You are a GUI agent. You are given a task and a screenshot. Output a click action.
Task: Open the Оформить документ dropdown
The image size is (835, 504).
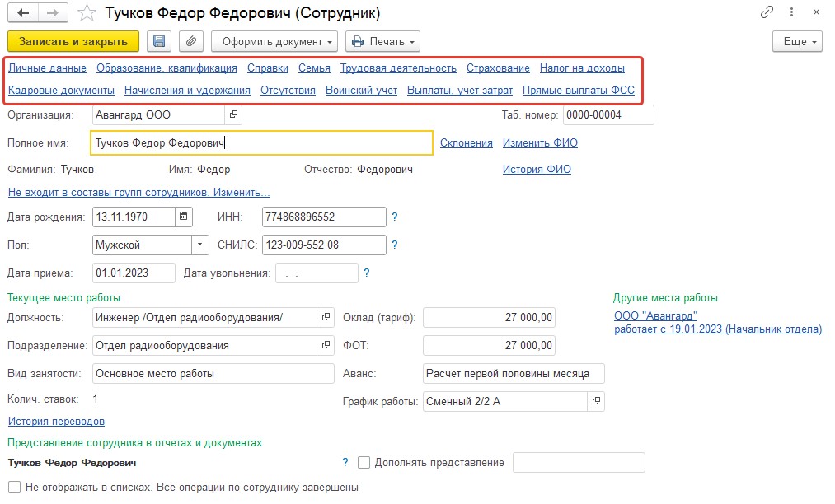[x=274, y=41]
